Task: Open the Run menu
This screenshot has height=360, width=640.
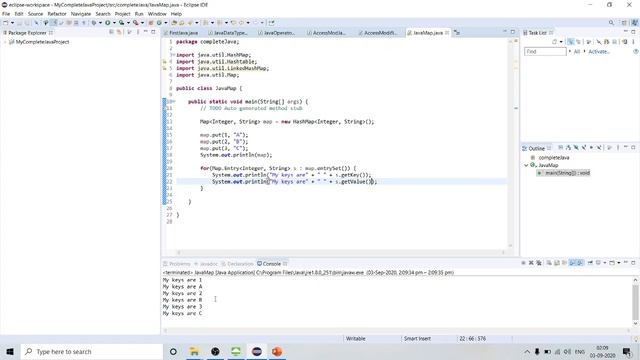Action: coord(139,13)
